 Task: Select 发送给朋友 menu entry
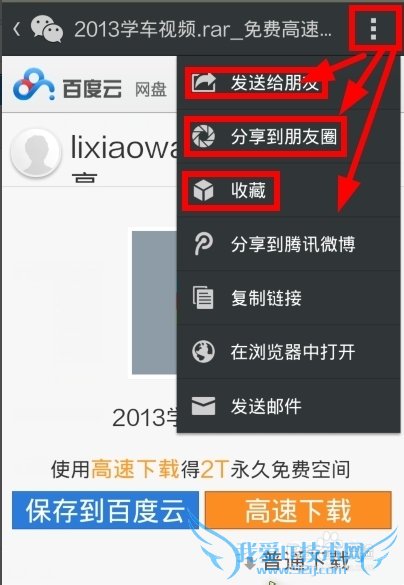click(x=289, y=82)
